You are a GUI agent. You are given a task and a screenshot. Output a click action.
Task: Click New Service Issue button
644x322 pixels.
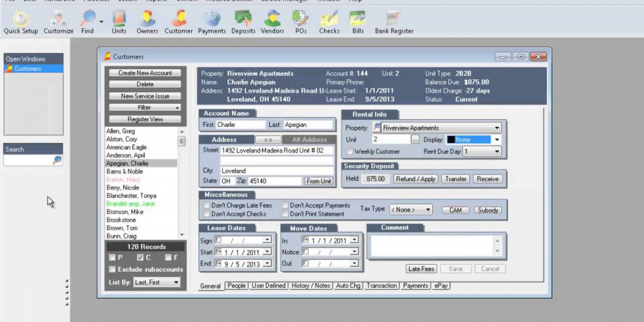click(145, 96)
